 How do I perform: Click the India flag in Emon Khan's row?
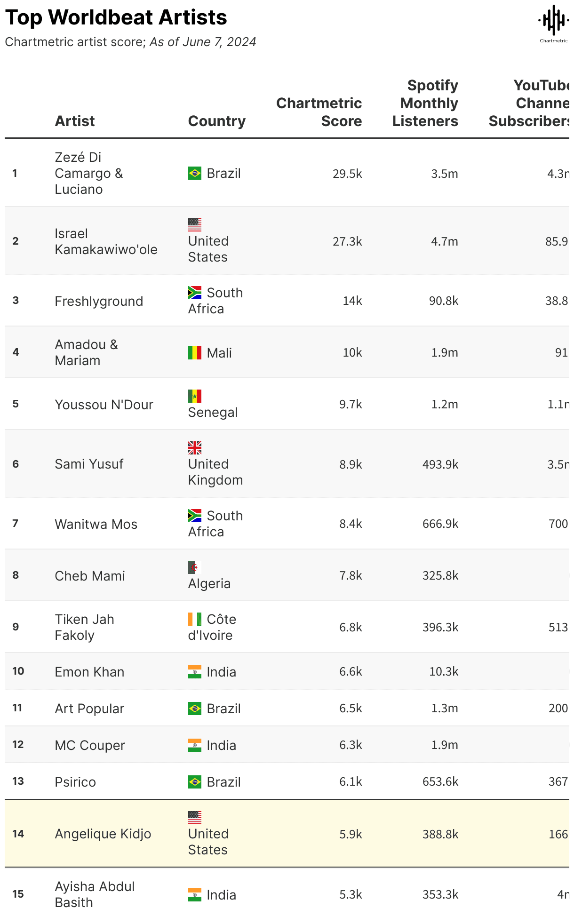pos(194,672)
